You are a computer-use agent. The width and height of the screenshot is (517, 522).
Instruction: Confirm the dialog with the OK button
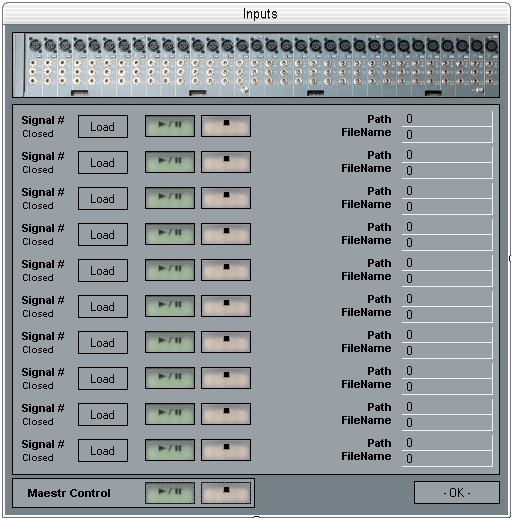coord(457,493)
